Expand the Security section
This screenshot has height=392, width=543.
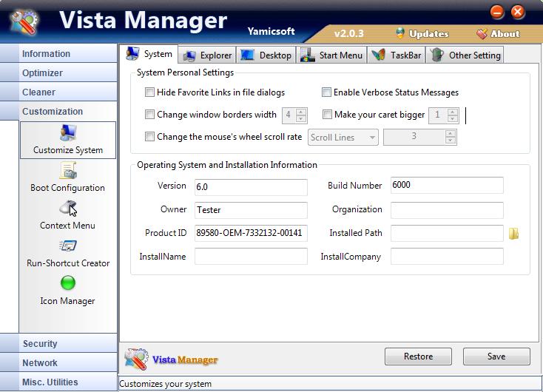58,343
